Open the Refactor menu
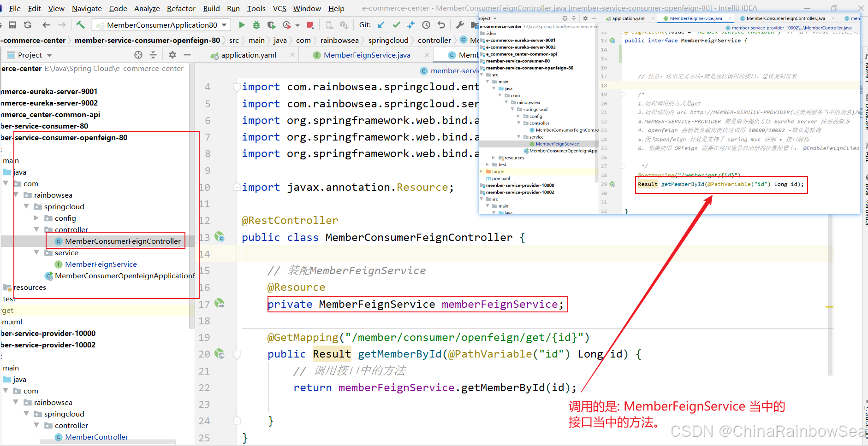 click(181, 8)
